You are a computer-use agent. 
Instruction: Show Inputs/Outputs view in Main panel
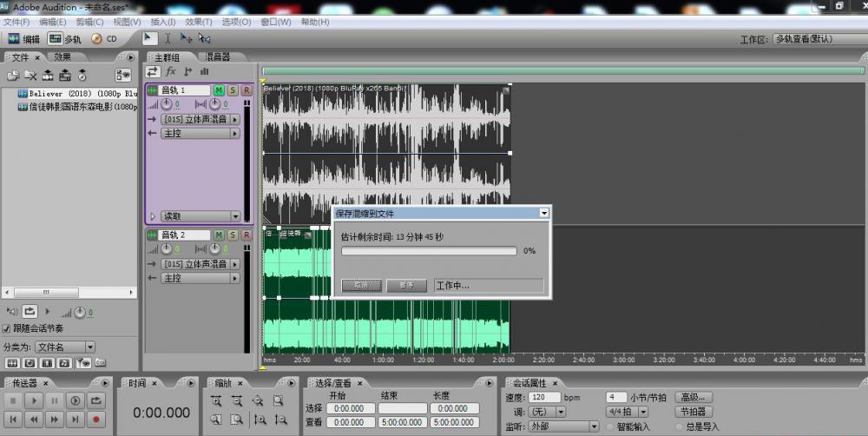coord(153,71)
